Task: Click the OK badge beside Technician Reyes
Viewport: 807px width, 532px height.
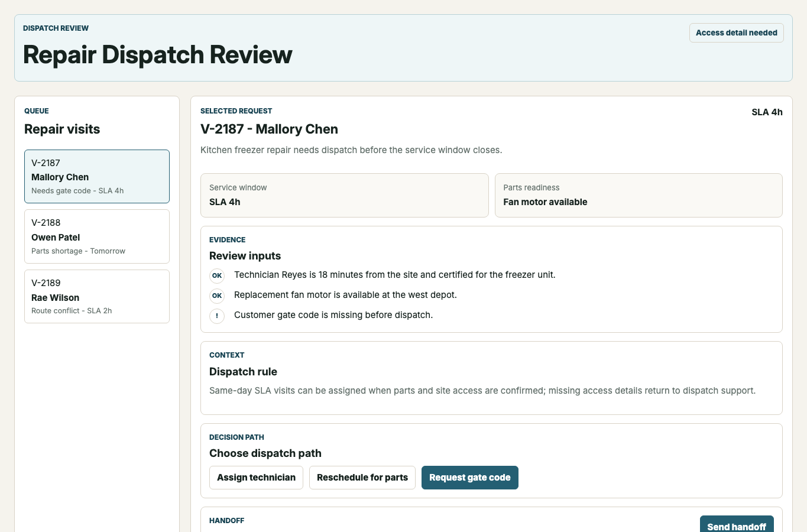Action: [217, 275]
